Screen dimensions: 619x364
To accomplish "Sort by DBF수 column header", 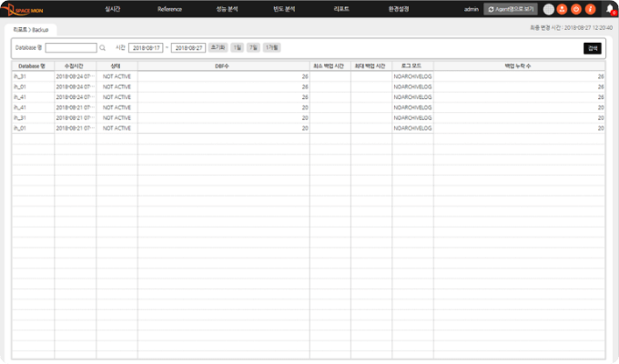I will coord(223,66).
